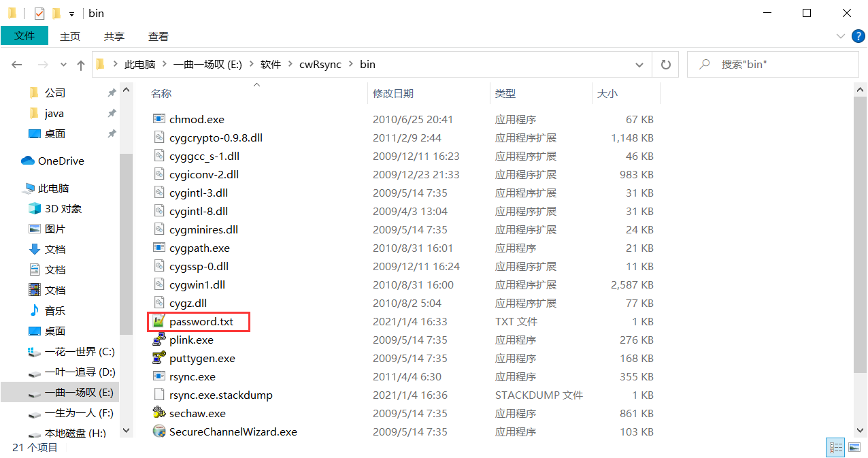Viewport: 868px width, 458px height.
Task: Click the 搜索"bin" search box
Action: pyautogui.click(x=773, y=65)
